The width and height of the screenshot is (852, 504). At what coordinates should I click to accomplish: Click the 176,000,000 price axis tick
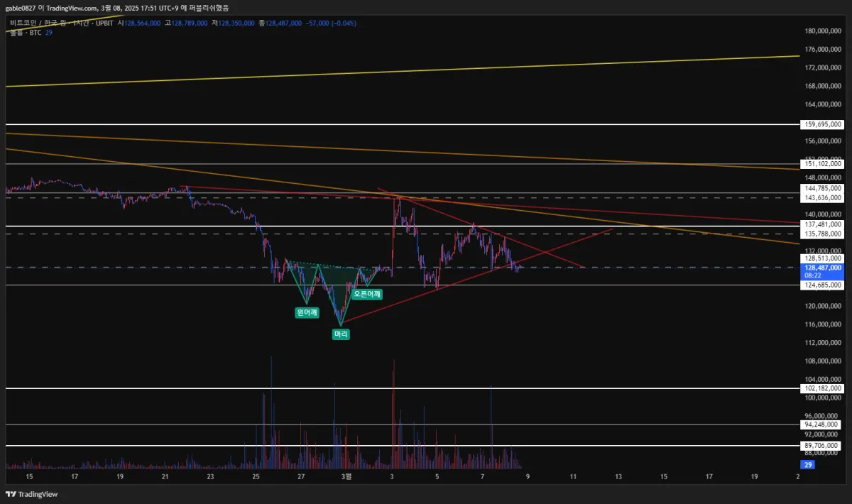[824, 50]
